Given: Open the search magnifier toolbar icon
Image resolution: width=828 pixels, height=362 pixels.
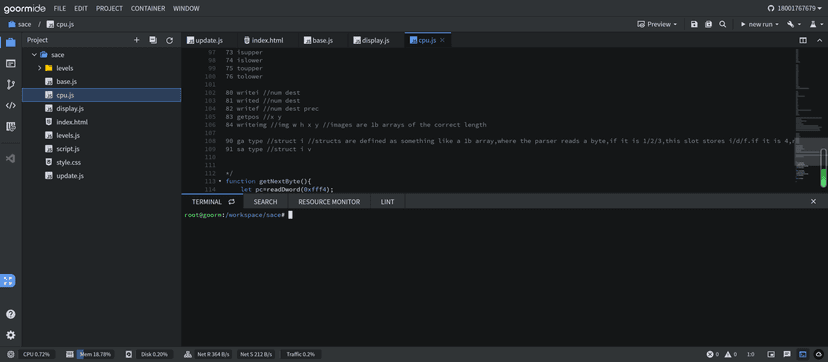Looking at the screenshot, I should pyautogui.click(x=722, y=24).
